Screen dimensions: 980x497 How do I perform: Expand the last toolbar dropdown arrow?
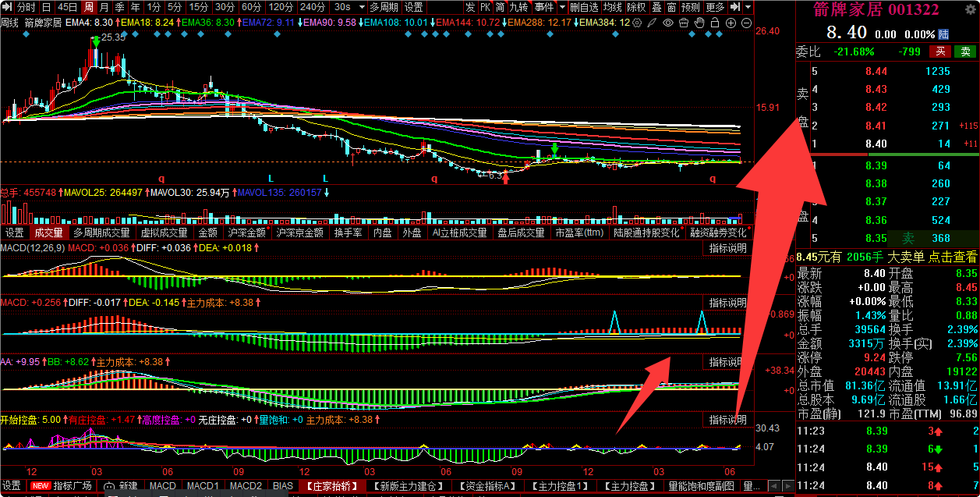748,7
